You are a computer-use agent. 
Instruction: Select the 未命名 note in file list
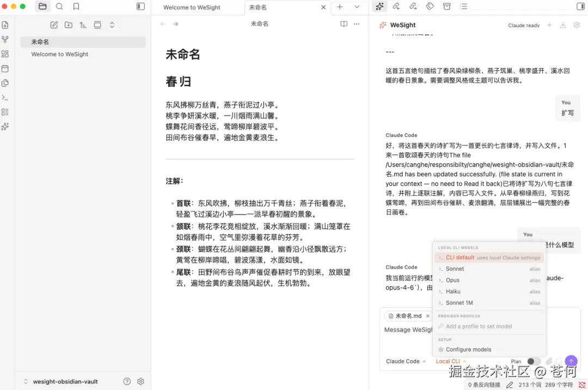pyautogui.click(x=83, y=42)
